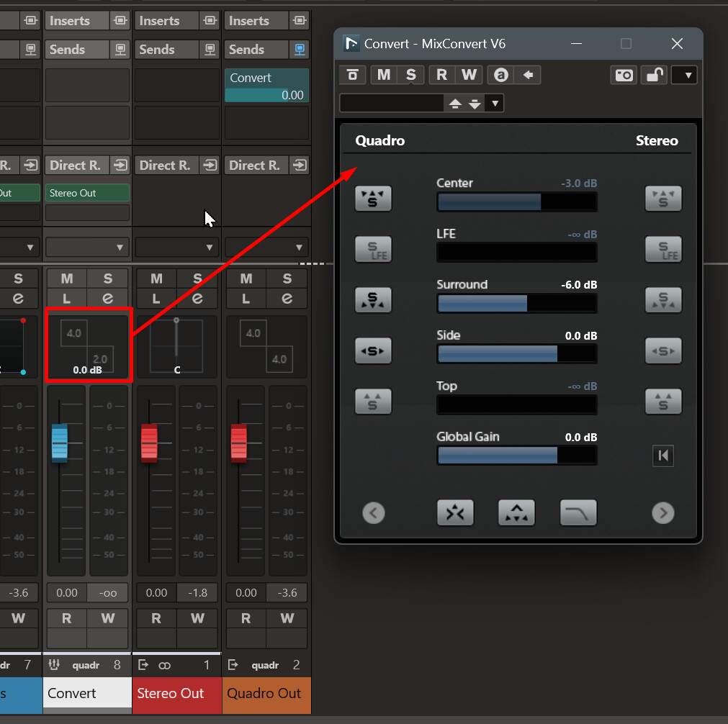This screenshot has width=728, height=724.
Task: Open preset management dropdown arrow
Action: 495,104
